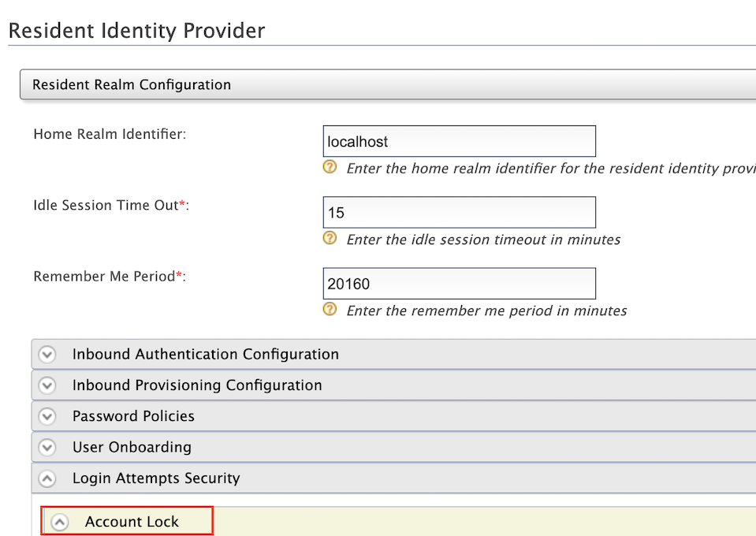
Task: Open Inbound Provisioning Configuration section header
Action: pyautogui.click(x=393, y=385)
